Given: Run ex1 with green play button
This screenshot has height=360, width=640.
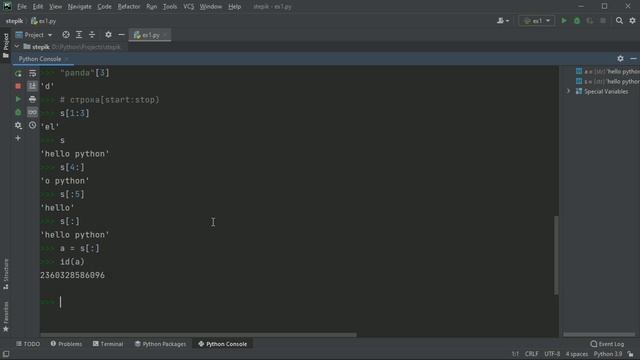Looking at the screenshot, I should coord(564,21).
